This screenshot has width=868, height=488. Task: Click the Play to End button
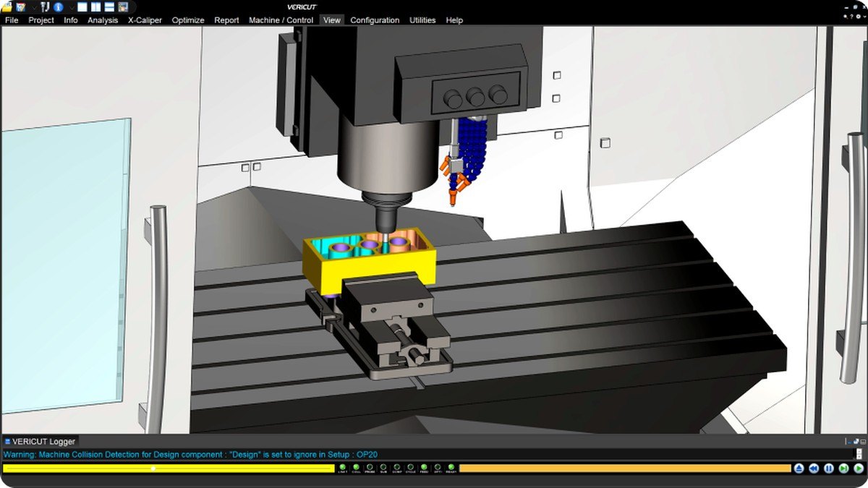click(x=859, y=468)
